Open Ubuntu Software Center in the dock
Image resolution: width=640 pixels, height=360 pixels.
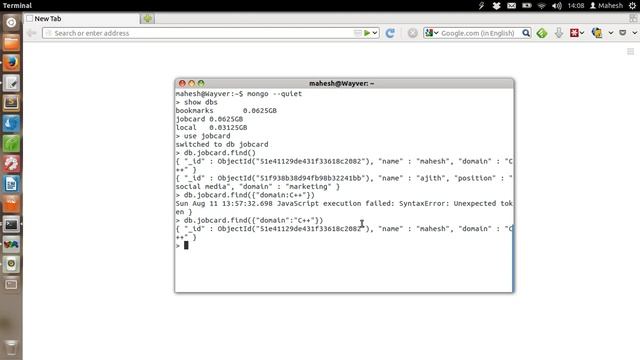pyautogui.click(x=11, y=204)
